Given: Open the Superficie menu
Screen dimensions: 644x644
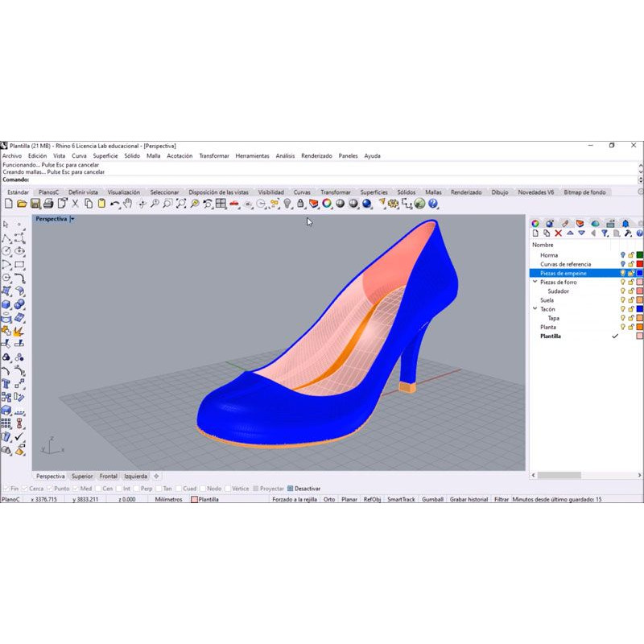Looking at the screenshot, I should [105, 156].
